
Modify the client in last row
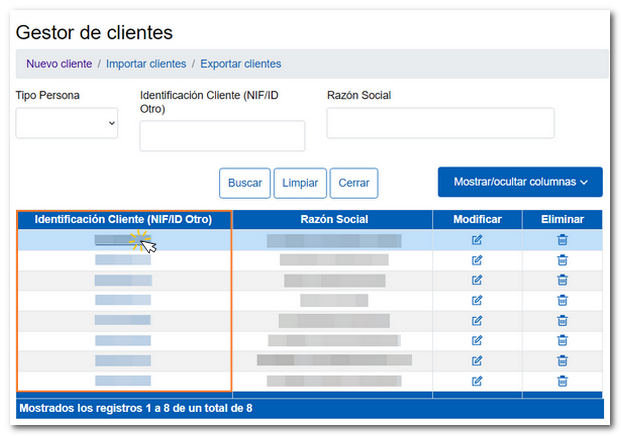pos(477,381)
